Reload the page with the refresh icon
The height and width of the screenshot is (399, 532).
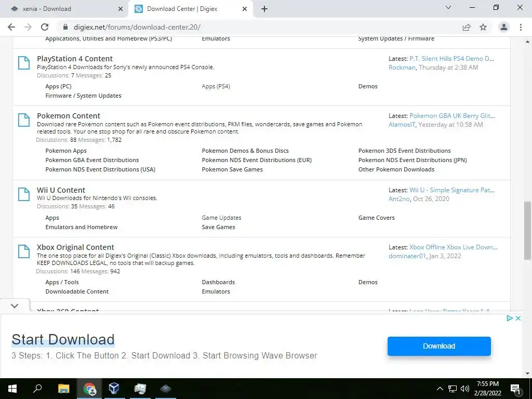tap(45, 27)
